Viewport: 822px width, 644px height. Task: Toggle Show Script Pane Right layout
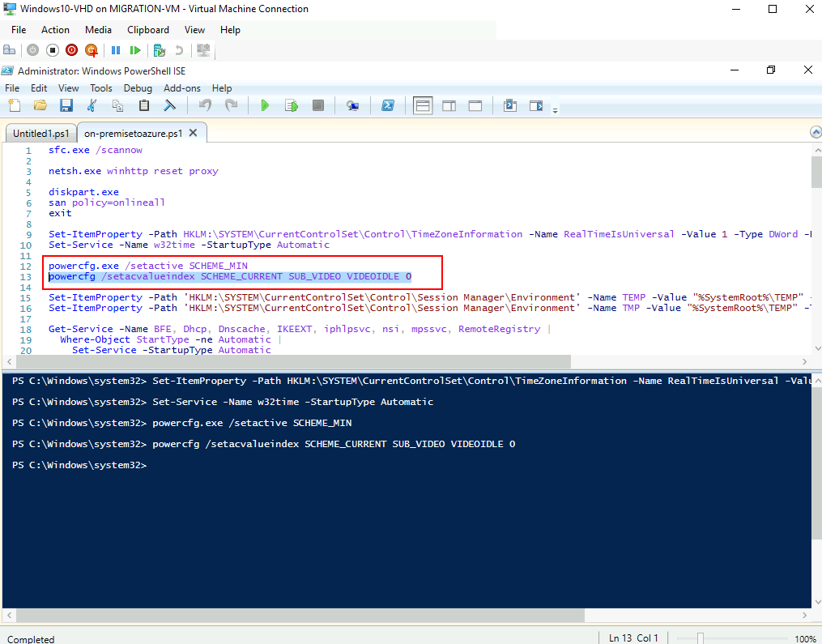click(449, 105)
